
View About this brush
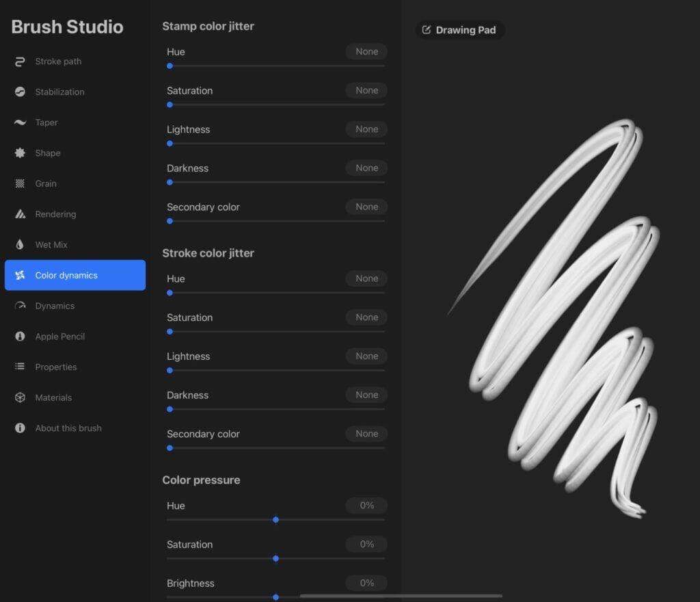click(75, 428)
